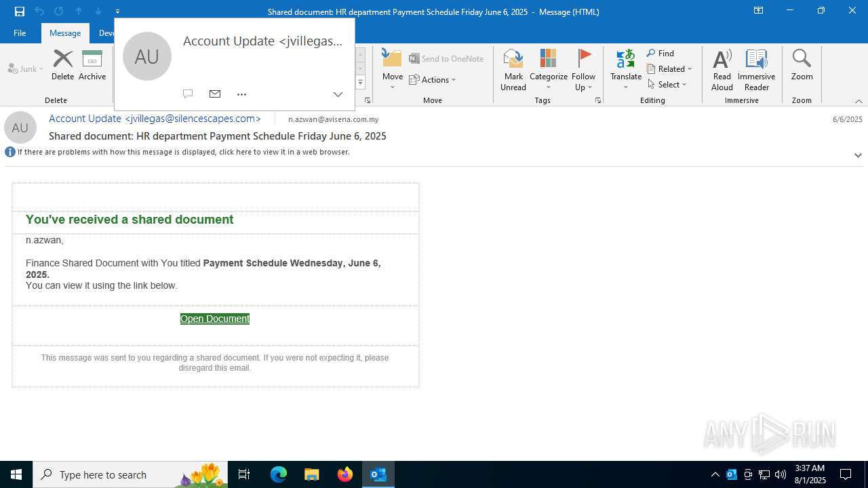868x488 pixels.
Task: Open the notification center
Action: (x=846, y=474)
